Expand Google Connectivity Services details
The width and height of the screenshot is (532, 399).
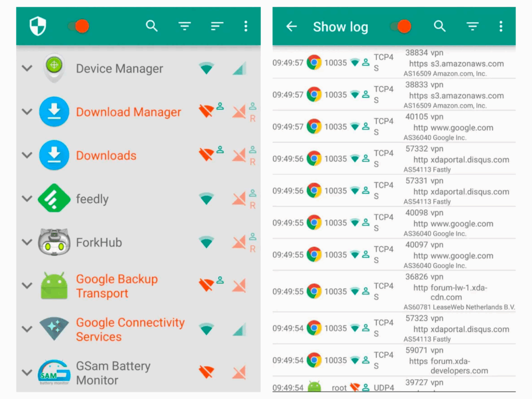click(x=27, y=329)
